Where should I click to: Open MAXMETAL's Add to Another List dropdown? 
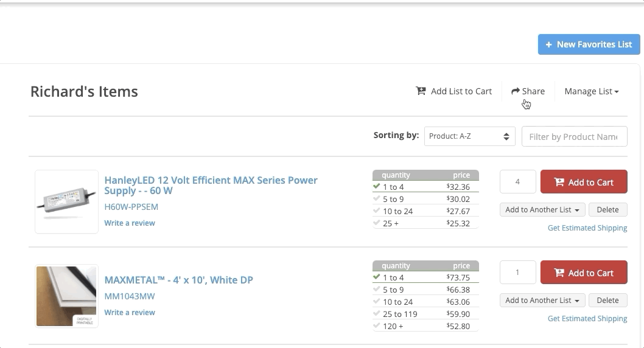tap(542, 301)
